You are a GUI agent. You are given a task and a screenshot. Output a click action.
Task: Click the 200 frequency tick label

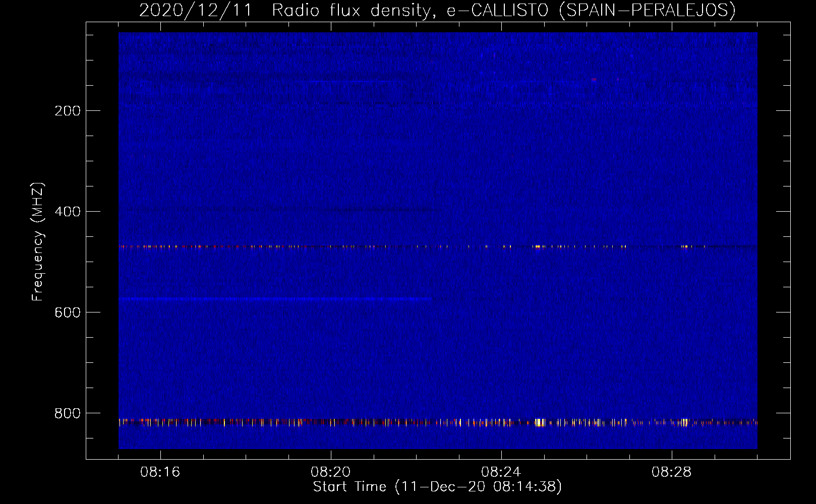click(x=68, y=111)
